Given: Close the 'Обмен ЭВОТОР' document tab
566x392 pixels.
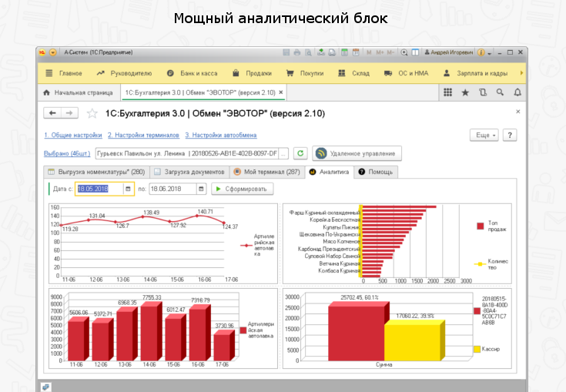Looking at the screenshot, I should tap(281, 92).
